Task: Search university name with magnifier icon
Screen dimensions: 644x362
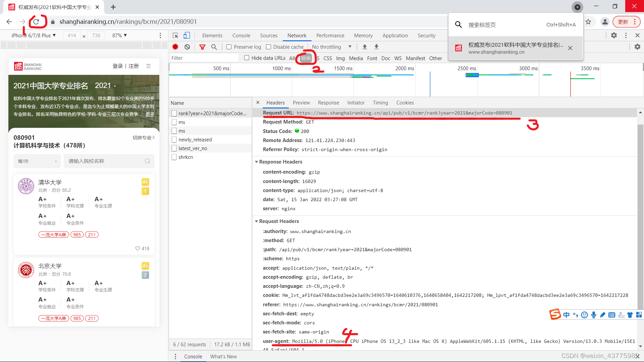Action: click(x=147, y=161)
